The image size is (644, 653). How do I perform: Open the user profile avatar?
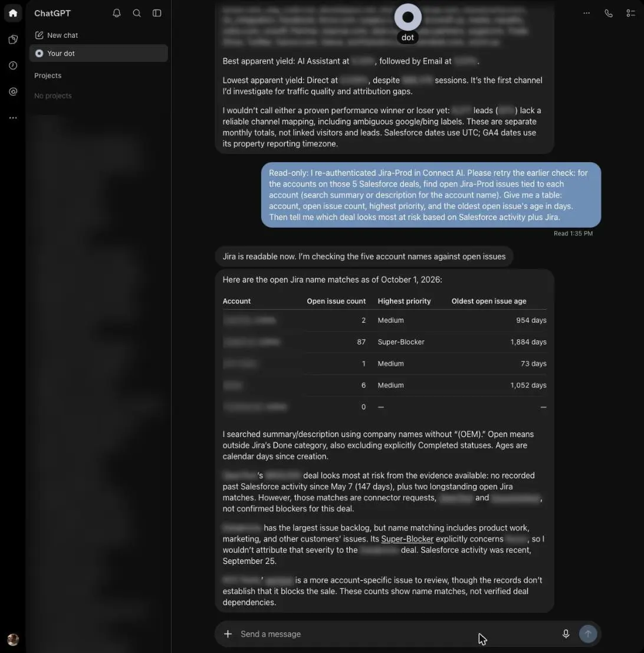pyautogui.click(x=13, y=639)
